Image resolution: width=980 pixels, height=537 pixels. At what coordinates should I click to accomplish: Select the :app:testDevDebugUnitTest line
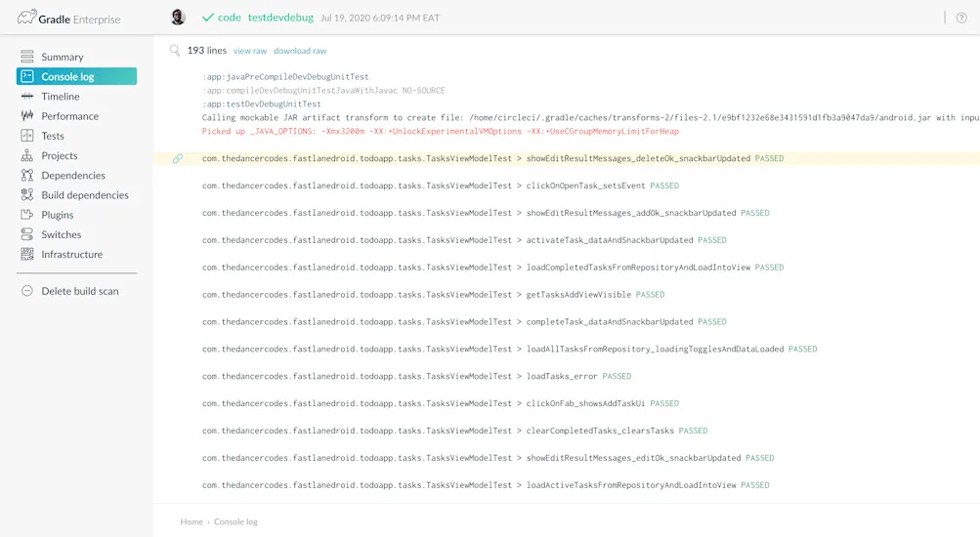pyautogui.click(x=261, y=104)
